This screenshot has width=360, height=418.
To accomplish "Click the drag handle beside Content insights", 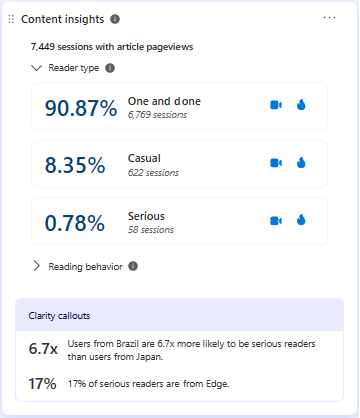I will pos(11,19).
